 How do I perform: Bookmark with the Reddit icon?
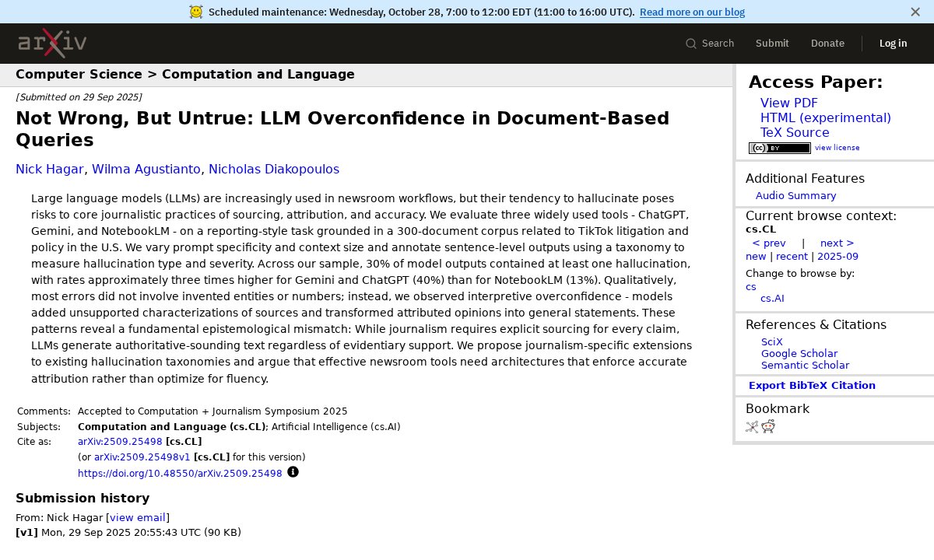(x=768, y=426)
